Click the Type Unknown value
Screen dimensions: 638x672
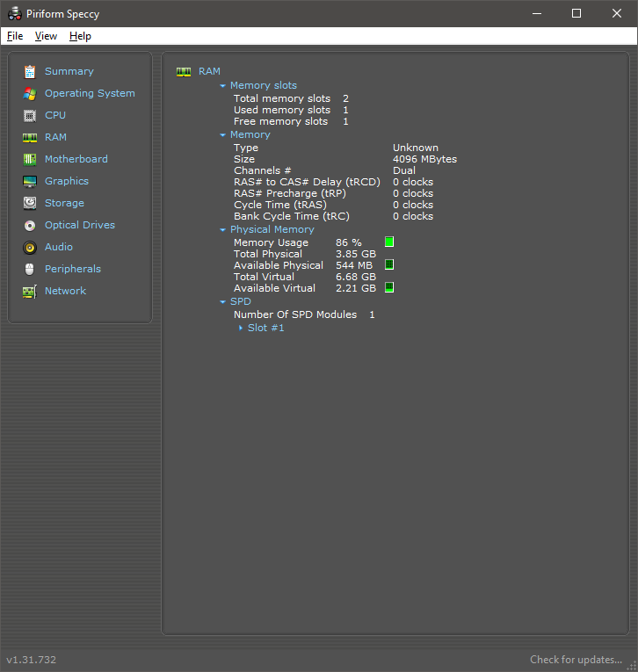tap(415, 148)
